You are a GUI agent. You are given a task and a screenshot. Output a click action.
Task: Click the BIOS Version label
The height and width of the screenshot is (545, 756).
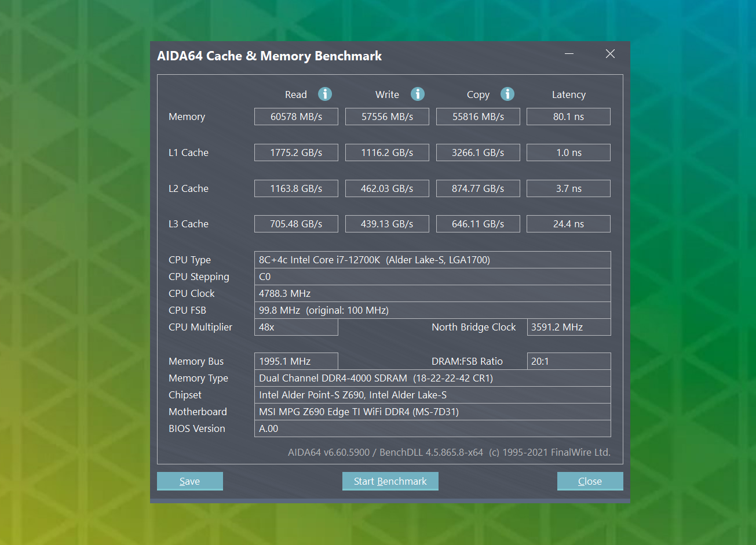tap(196, 428)
